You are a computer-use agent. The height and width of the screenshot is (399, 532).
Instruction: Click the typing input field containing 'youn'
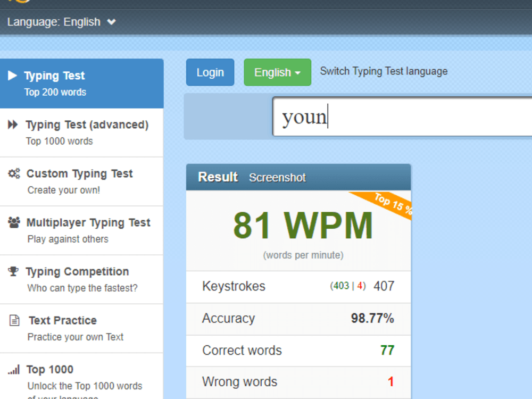(x=402, y=117)
